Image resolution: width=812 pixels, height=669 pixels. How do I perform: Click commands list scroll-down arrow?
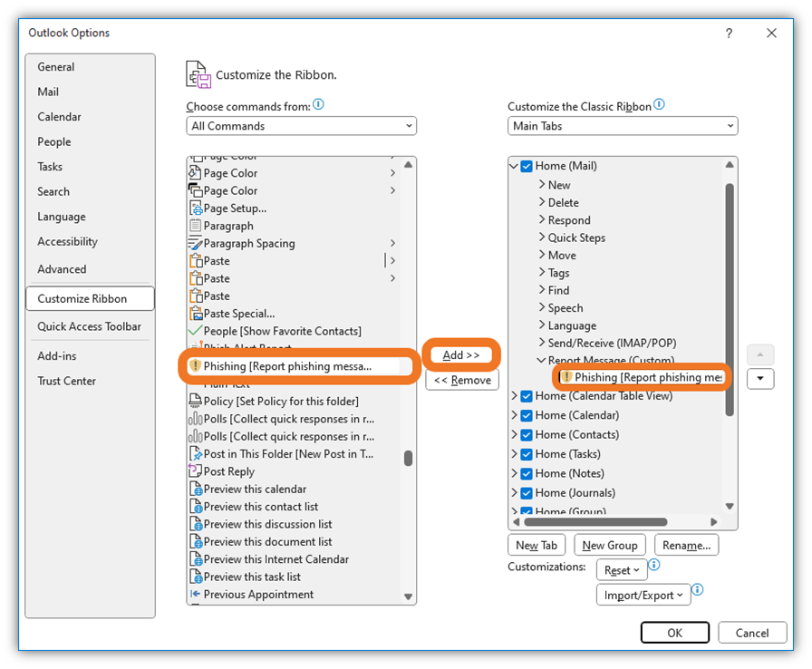click(408, 596)
